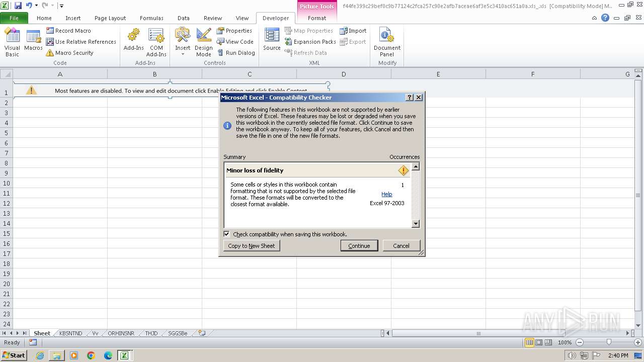Open COM Add-Ins dialog
644x362 pixels.
point(156,43)
